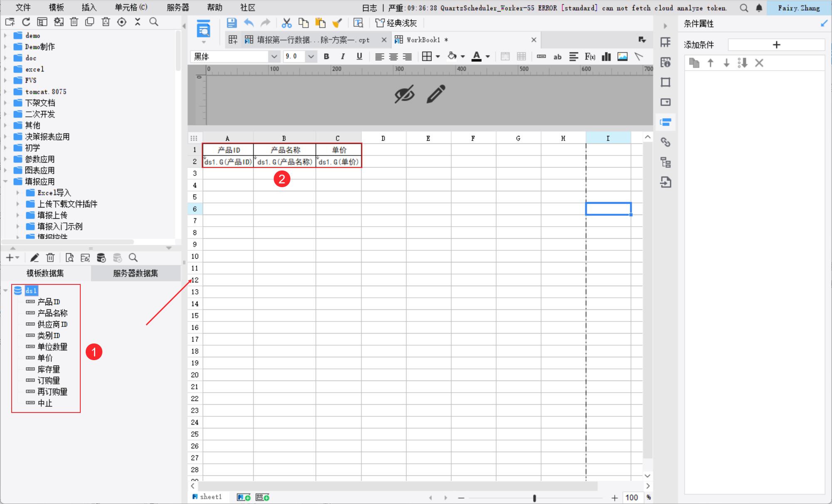Click the notification bell icon
The height and width of the screenshot is (504, 832).
coord(759,8)
